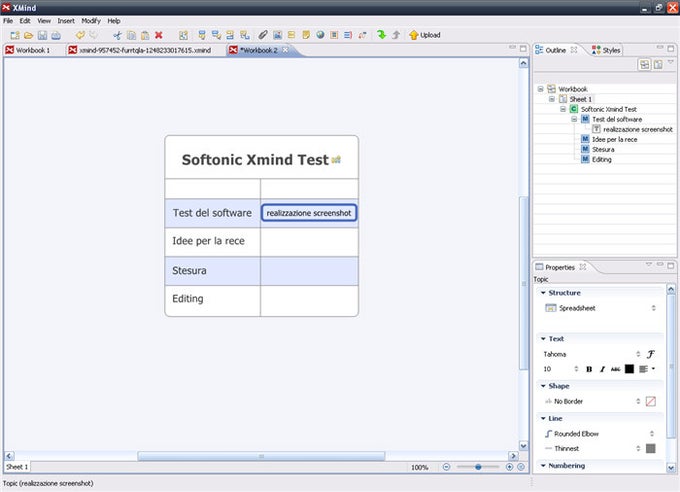Viewport: 680px width, 492px height.
Task: Click the Zoom Out minus icon
Action: click(x=446, y=467)
